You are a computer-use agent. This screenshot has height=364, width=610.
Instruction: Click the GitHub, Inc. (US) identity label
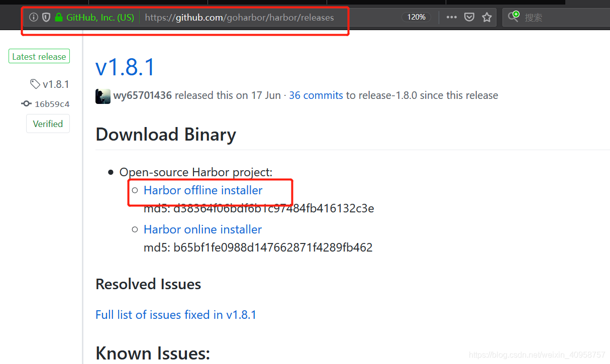pos(100,18)
